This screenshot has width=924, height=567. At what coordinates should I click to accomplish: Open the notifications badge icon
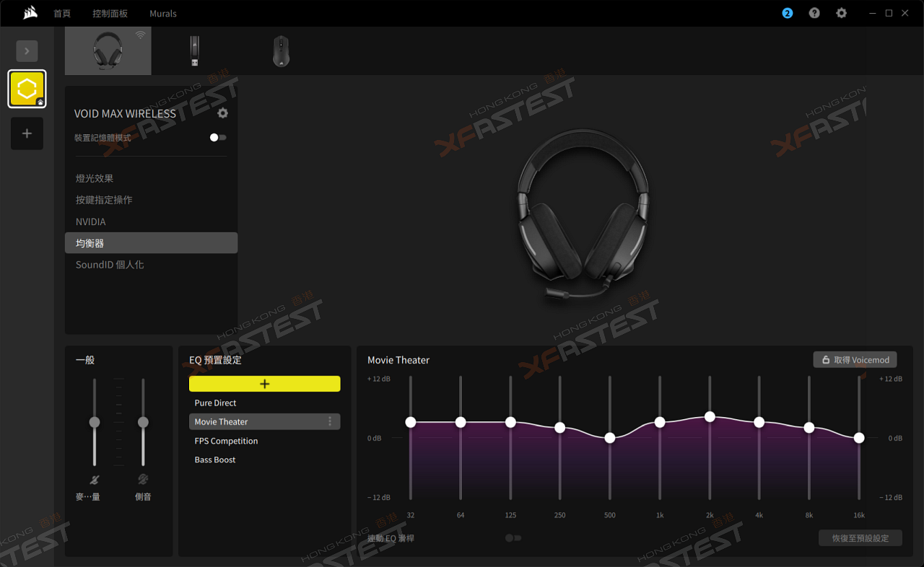[788, 13]
